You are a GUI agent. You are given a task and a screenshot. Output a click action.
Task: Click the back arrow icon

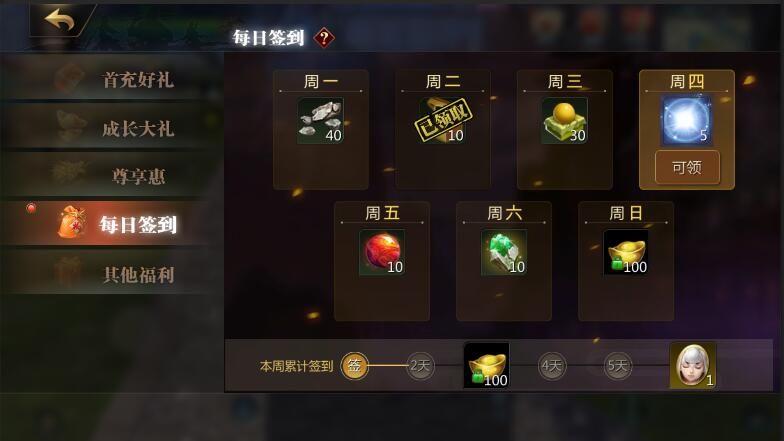click(60, 21)
